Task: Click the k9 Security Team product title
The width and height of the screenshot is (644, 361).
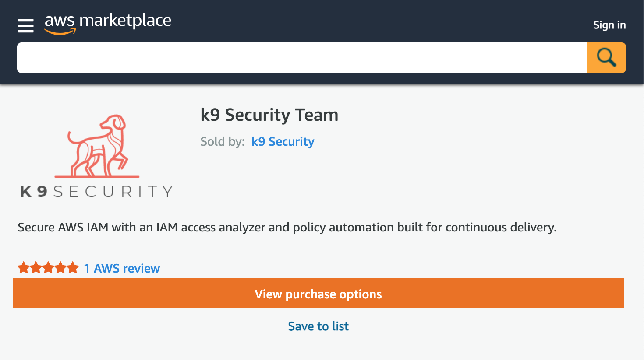Action: pyautogui.click(x=269, y=115)
